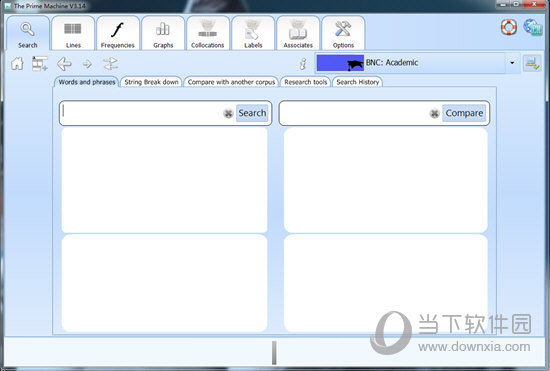Focus the compare text input field
This screenshot has width=550, height=371.
[355, 113]
